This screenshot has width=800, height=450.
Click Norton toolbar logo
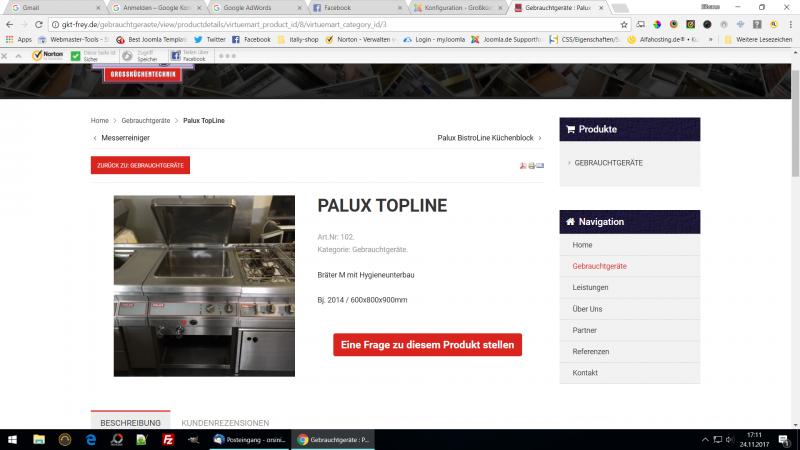[48, 55]
